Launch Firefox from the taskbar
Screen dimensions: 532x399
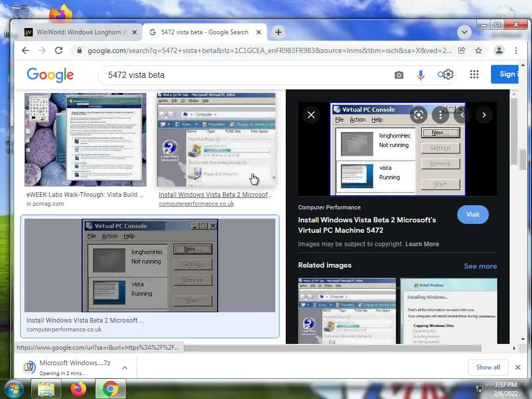78,389
